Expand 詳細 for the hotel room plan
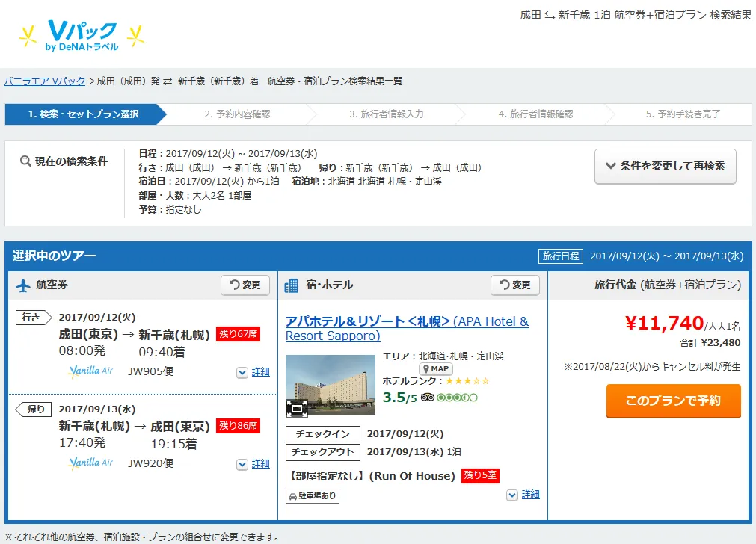756x544 pixels. pyautogui.click(x=523, y=495)
